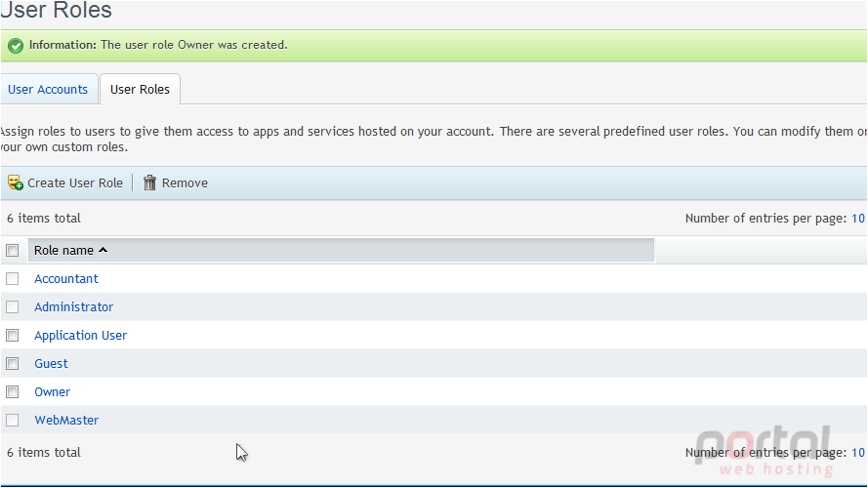Open the WebMaster role link
Screen dimensions: 868x488
click(66, 420)
